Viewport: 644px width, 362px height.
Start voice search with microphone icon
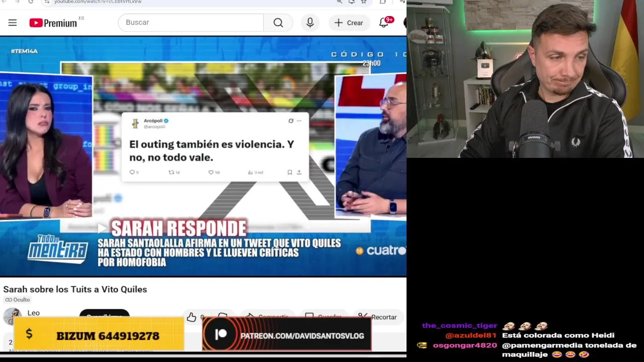[310, 23]
